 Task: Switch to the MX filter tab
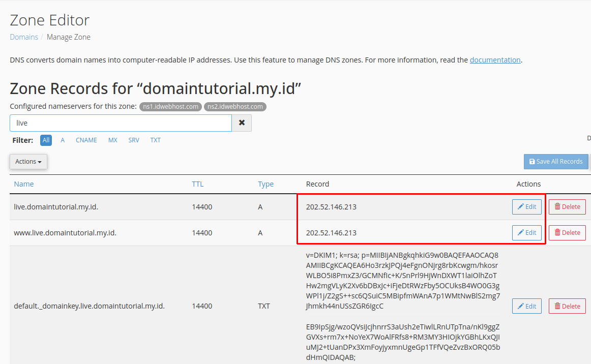click(x=112, y=140)
